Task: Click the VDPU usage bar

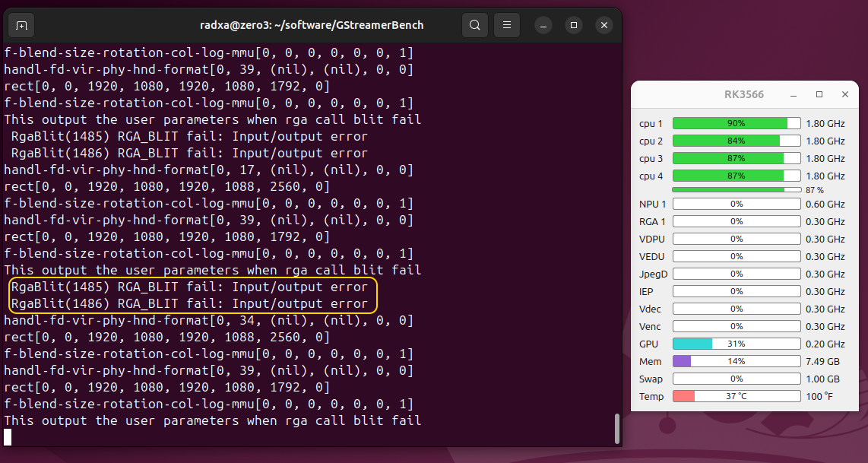Action: click(x=737, y=239)
